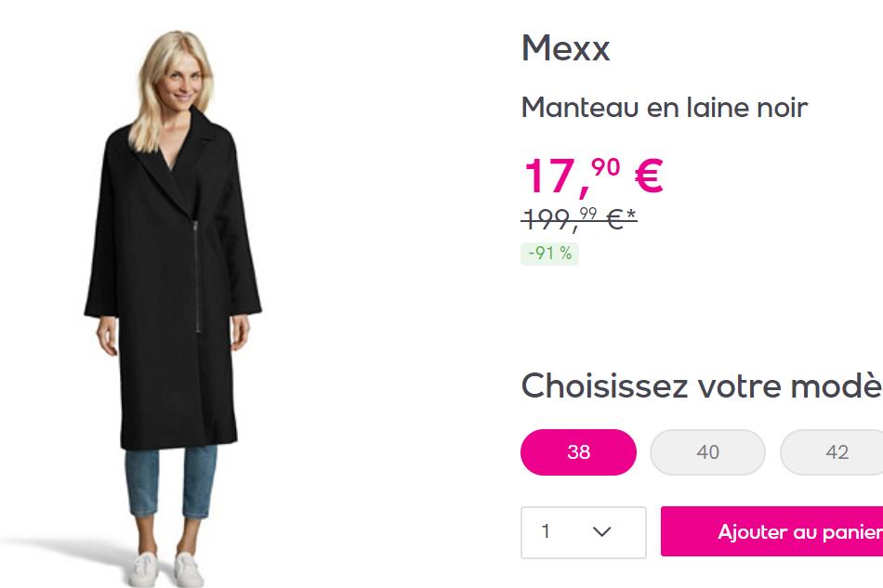Screen dimensions: 883x588
Task: Click the model's white sneakers
Action: 169,568
